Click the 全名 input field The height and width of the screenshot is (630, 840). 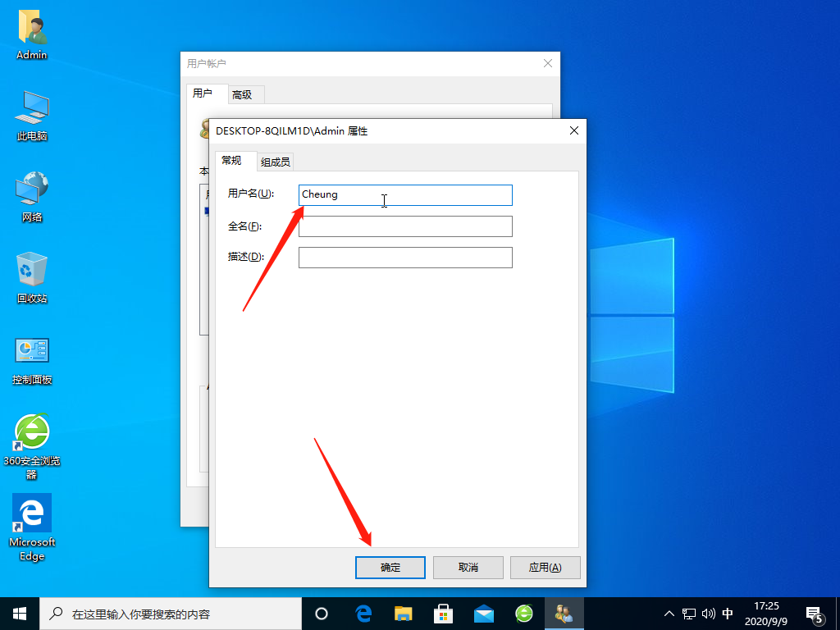point(405,226)
